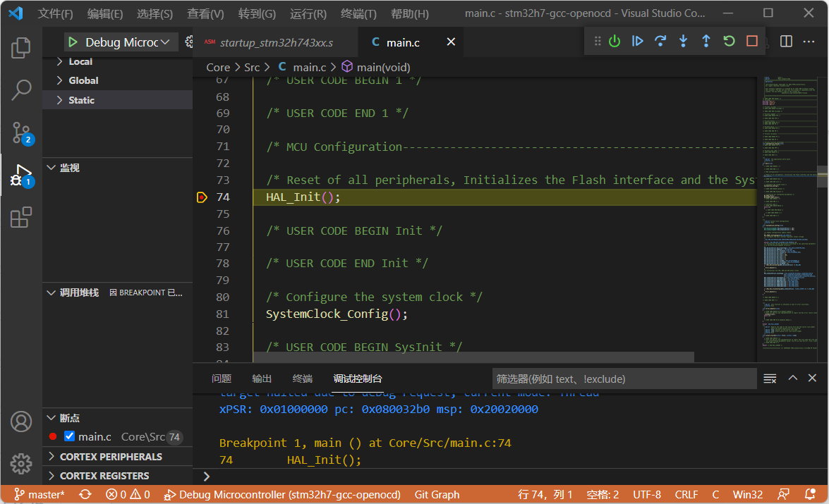Image resolution: width=829 pixels, height=504 pixels.
Task: Close the bottom panel
Action: (x=813, y=378)
